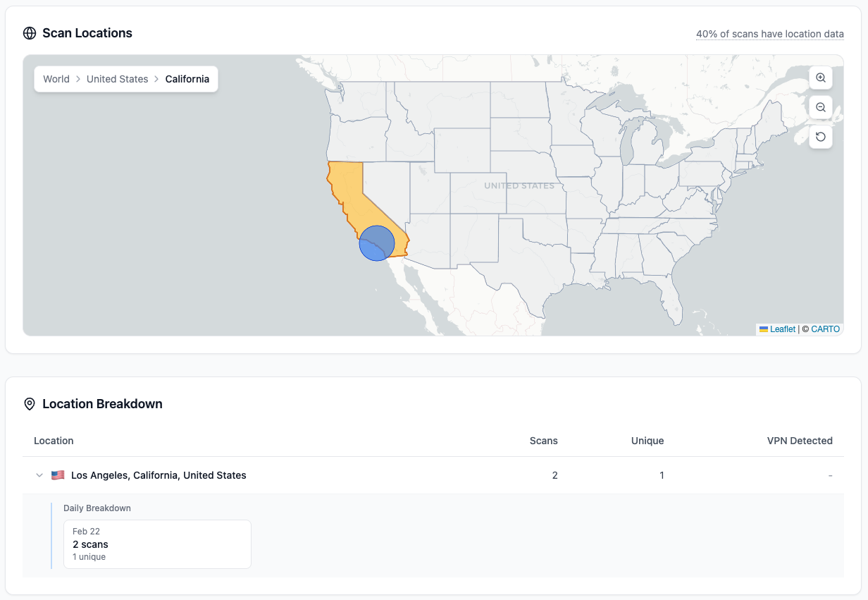The height and width of the screenshot is (600, 868).
Task: Click the VPN Detected column header
Action: [x=800, y=441]
